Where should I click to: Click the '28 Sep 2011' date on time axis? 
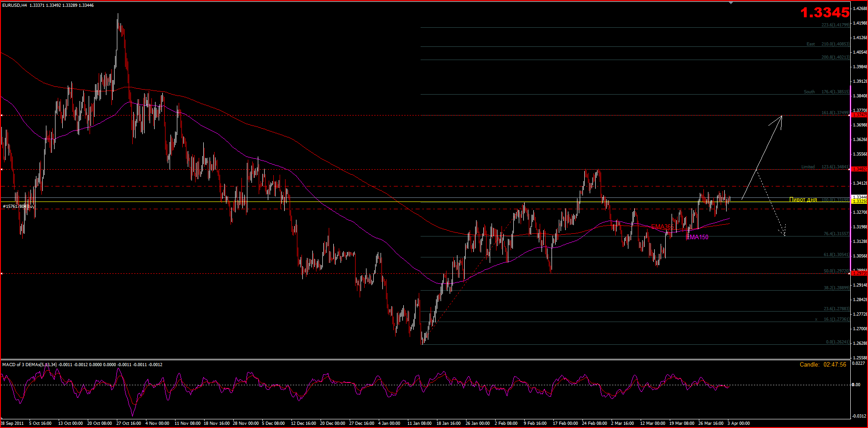pyautogui.click(x=12, y=423)
